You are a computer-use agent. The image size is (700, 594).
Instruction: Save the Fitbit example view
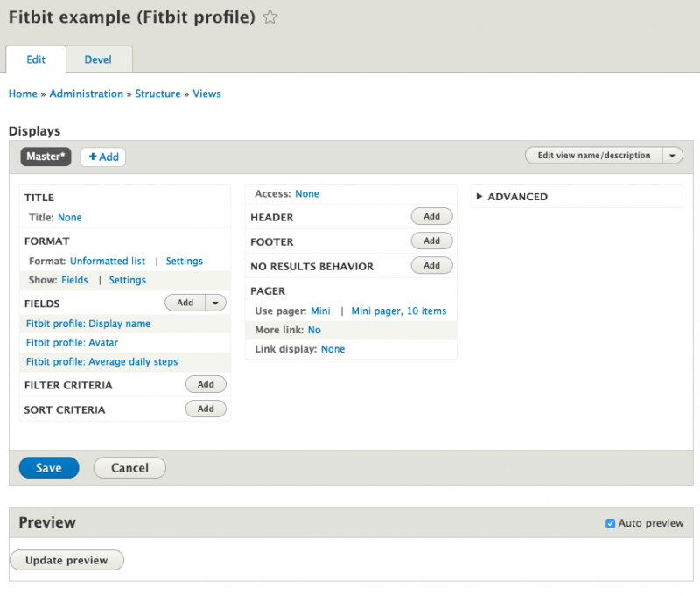point(48,467)
